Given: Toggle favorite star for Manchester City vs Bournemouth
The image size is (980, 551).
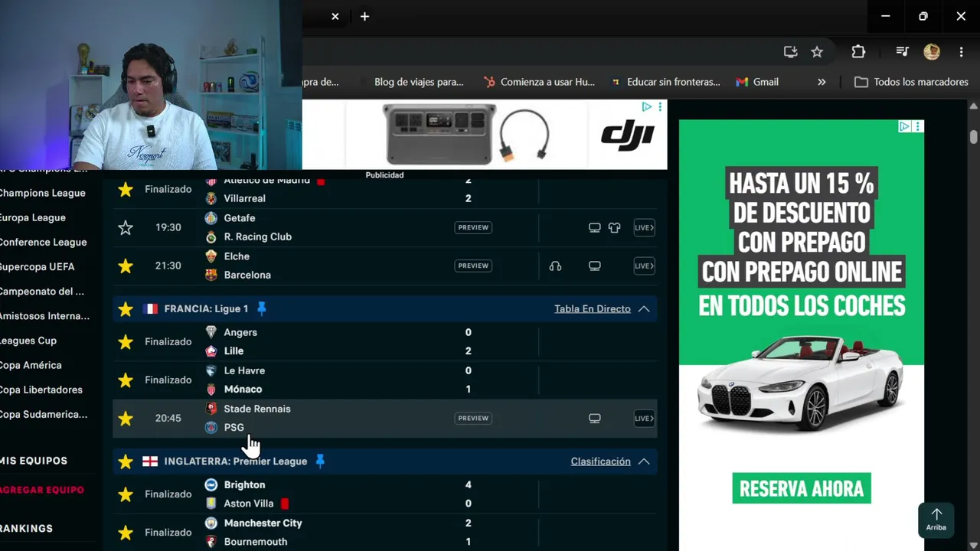Looking at the screenshot, I should click(x=126, y=533).
